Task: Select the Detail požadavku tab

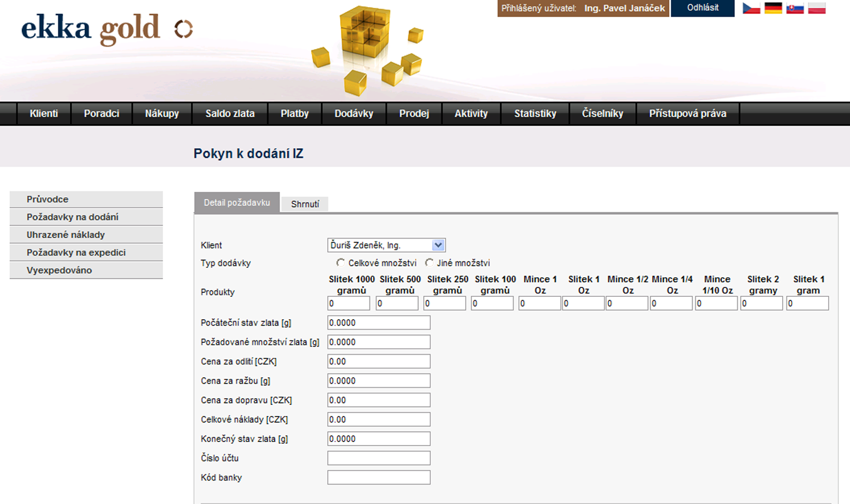Action: point(237,202)
